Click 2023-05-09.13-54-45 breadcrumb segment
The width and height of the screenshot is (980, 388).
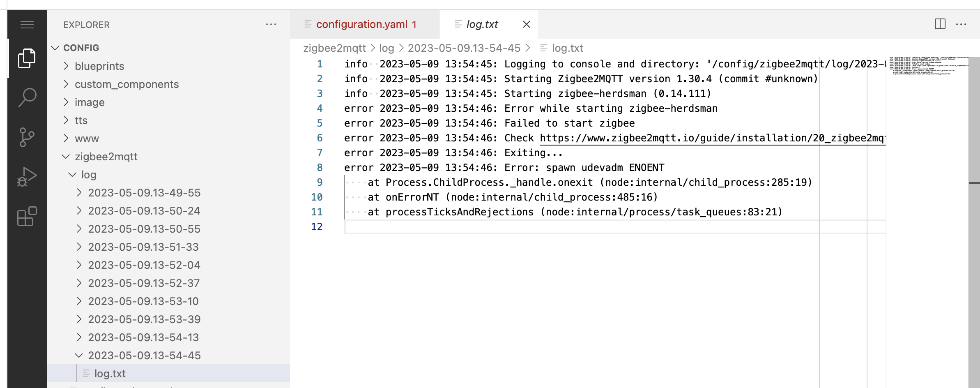pyautogui.click(x=464, y=48)
